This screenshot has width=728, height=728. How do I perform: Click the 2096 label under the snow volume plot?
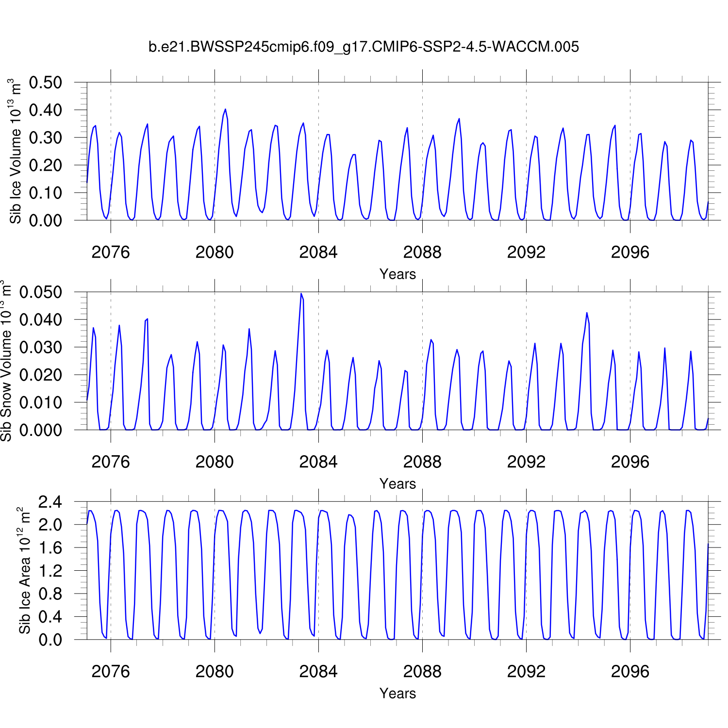click(629, 462)
